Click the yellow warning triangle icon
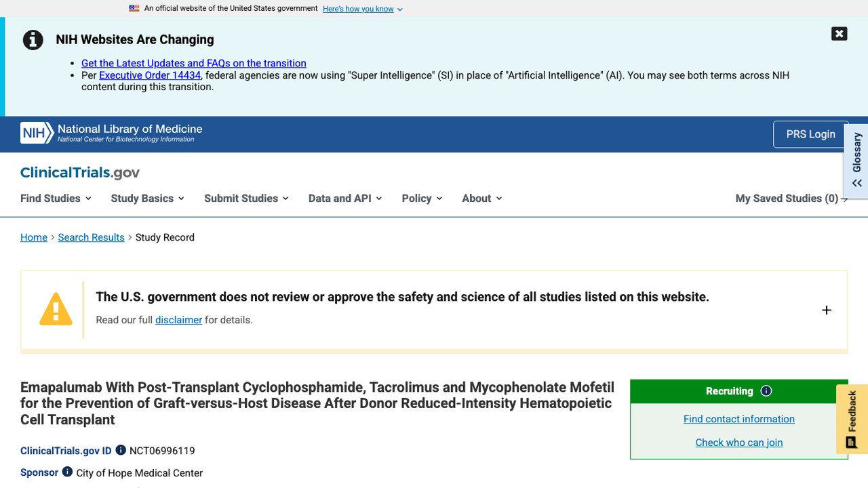This screenshot has height=488, width=868. coord(56,309)
